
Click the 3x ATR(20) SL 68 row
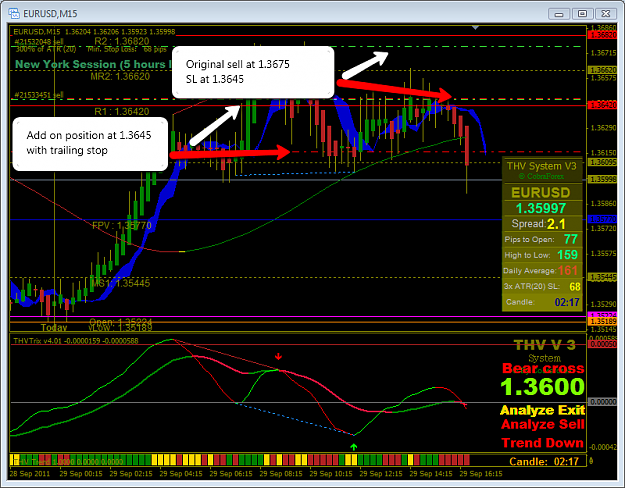(542, 286)
